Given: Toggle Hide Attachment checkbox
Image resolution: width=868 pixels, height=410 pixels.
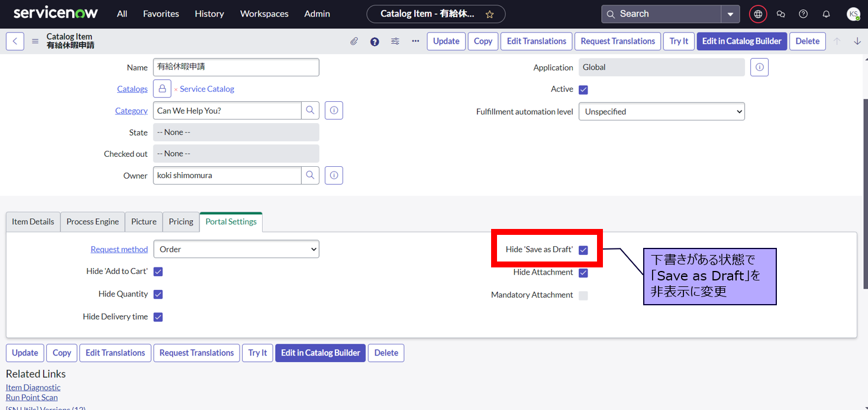Looking at the screenshot, I should click(583, 273).
